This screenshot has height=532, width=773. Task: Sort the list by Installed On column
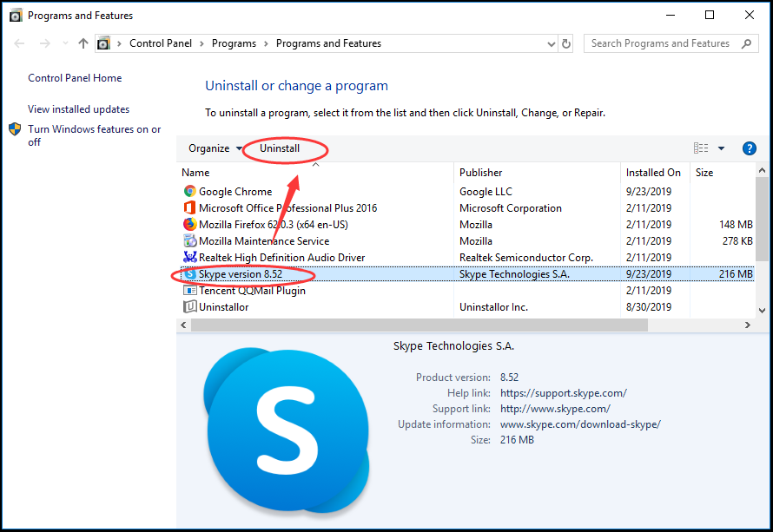(653, 173)
